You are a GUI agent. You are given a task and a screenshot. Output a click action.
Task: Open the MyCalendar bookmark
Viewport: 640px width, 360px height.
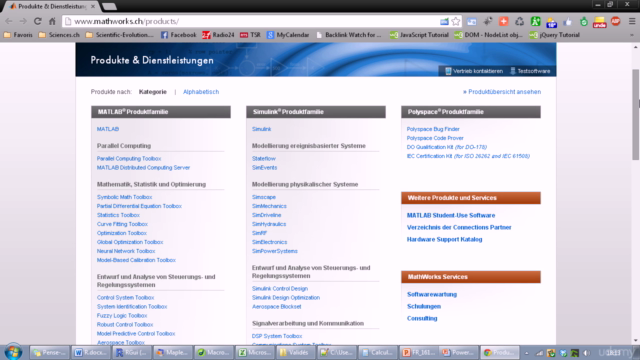(x=288, y=35)
